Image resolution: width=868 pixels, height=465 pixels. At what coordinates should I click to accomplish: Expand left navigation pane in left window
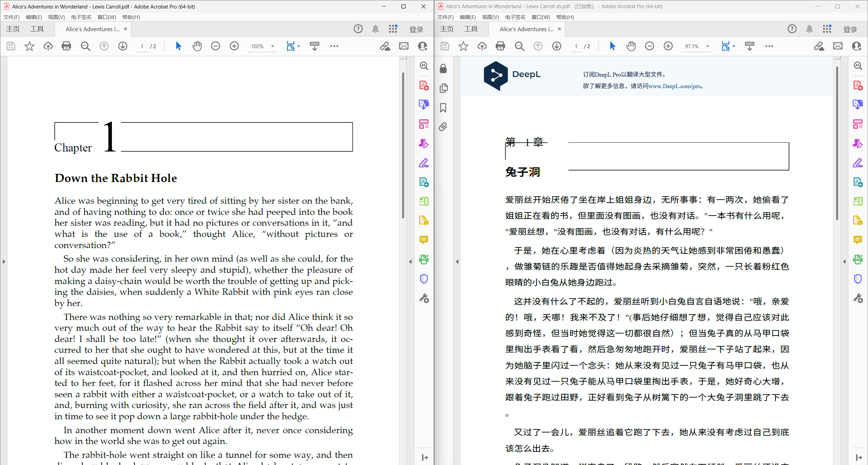coord(4,262)
